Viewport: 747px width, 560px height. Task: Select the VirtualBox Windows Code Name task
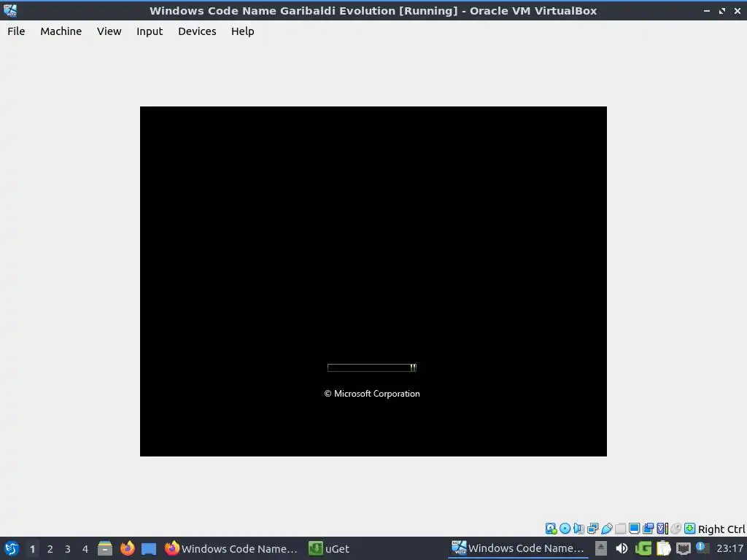click(519, 548)
